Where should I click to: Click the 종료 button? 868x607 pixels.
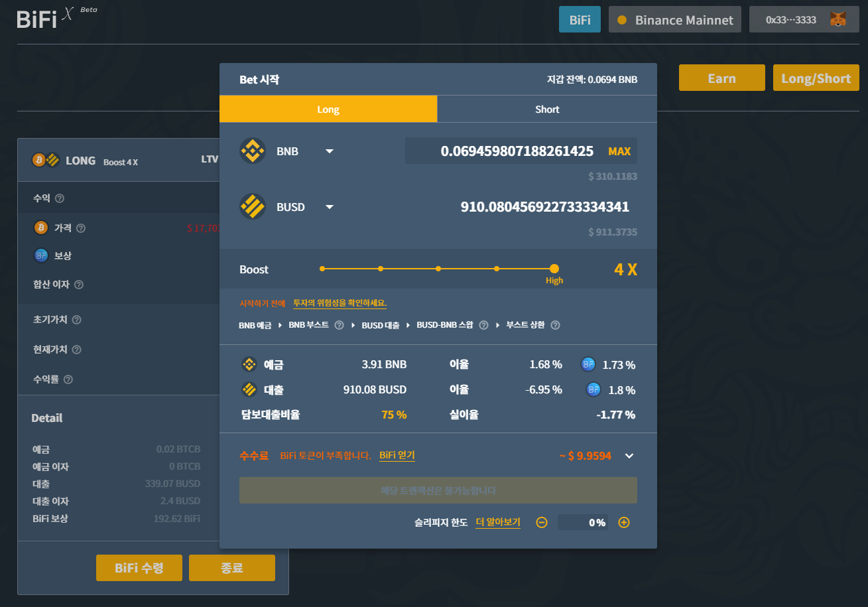[x=232, y=568]
